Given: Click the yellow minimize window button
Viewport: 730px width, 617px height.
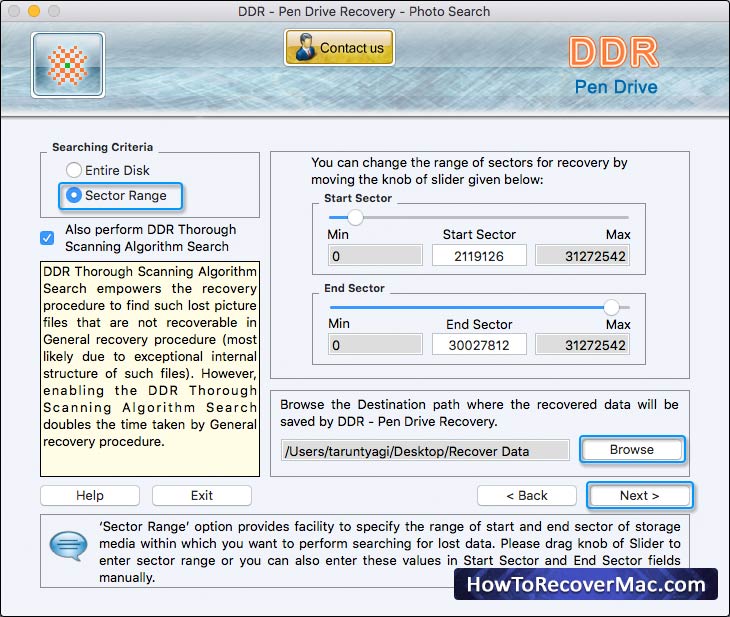Looking at the screenshot, I should [x=34, y=11].
